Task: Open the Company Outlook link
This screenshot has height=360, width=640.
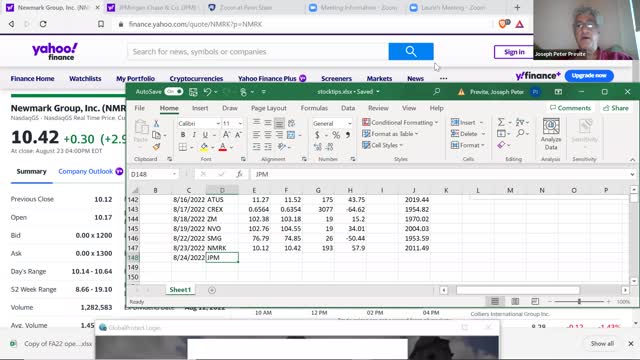Action: (86, 171)
